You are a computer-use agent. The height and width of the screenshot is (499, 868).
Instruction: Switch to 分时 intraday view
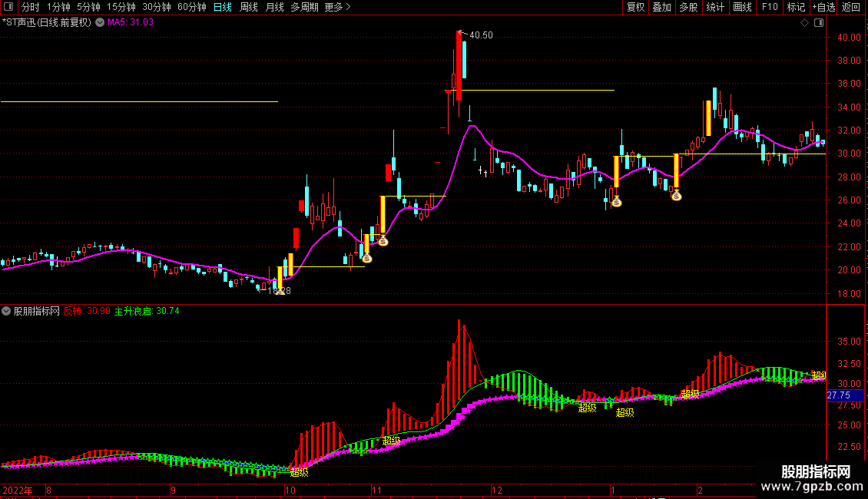click(x=31, y=7)
